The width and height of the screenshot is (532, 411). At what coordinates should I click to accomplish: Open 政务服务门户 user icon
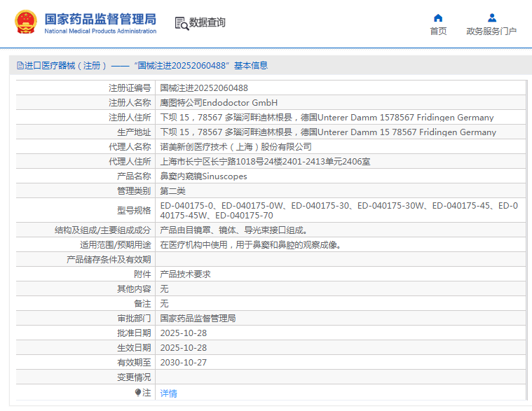click(x=491, y=18)
